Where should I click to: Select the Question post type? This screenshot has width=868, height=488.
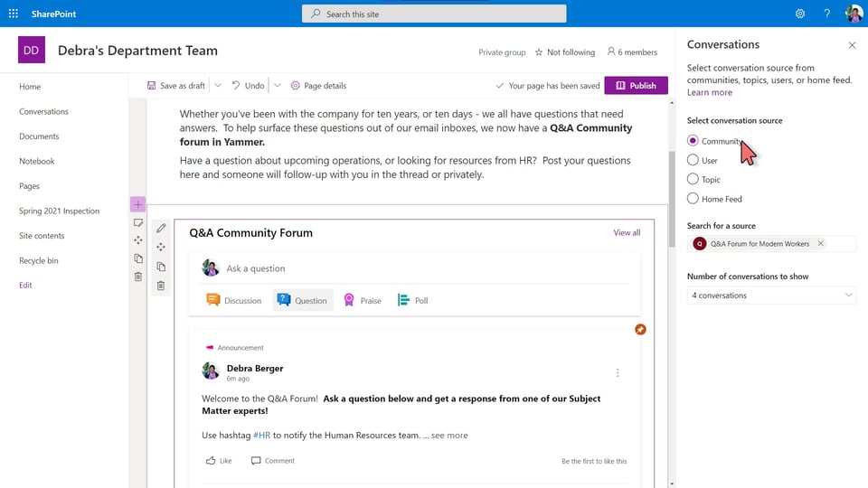(x=303, y=300)
